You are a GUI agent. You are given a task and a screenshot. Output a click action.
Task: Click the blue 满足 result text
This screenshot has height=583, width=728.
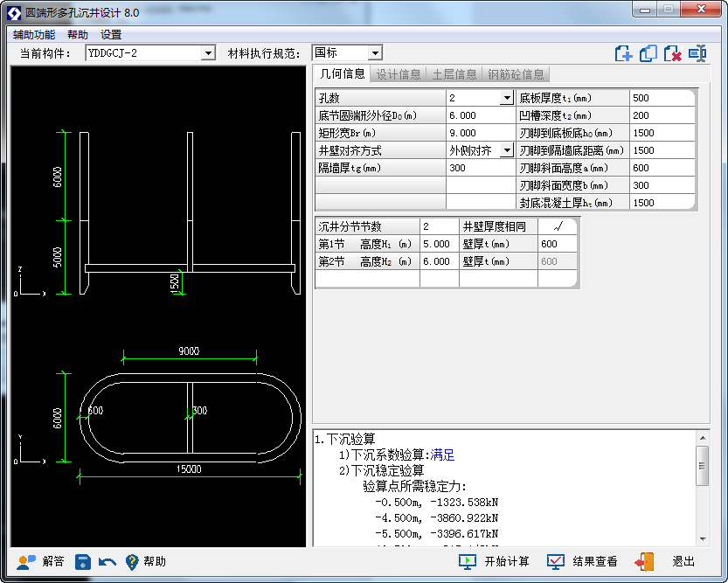click(442, 455)
